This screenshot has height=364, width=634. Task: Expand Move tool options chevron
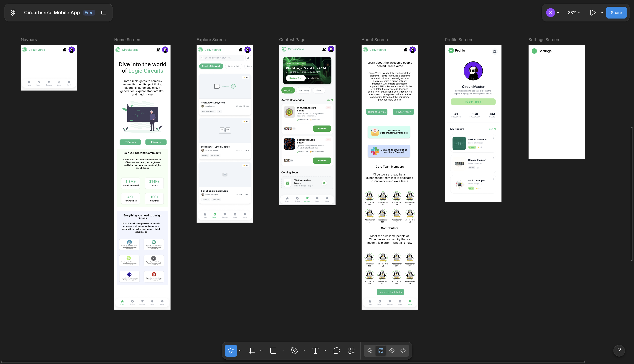[x=240, y=351]
